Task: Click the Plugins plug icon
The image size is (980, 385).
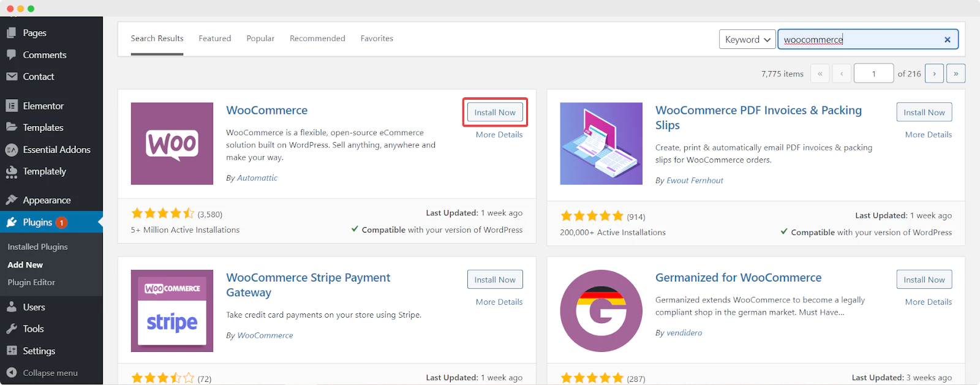Action: [x=12, y=222]
